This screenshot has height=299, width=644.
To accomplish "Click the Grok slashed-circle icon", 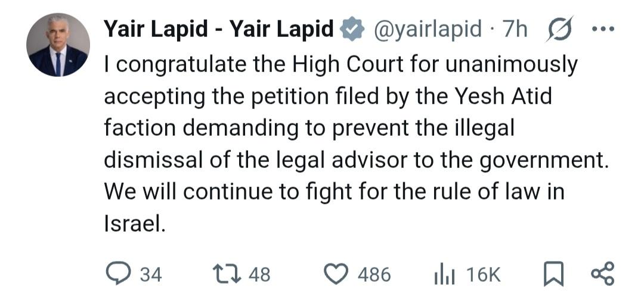I will pos(559,29).
